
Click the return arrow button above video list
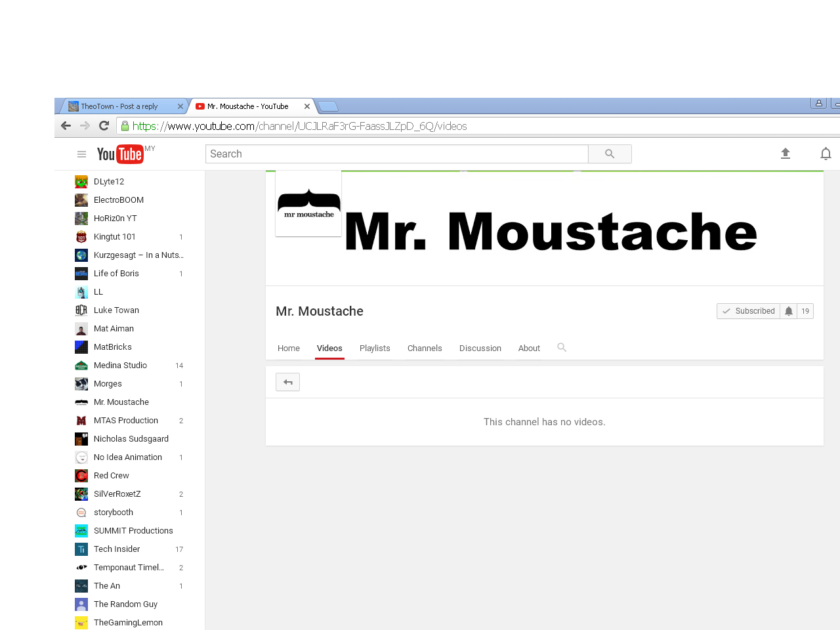point(287,382)
